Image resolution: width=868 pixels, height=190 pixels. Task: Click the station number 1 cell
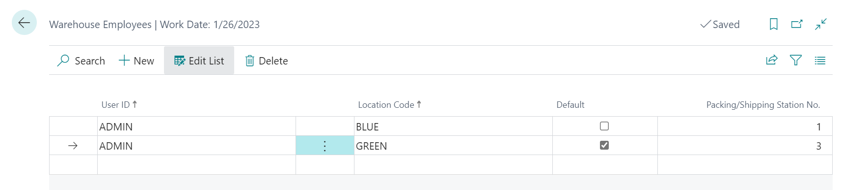[745, 127]
